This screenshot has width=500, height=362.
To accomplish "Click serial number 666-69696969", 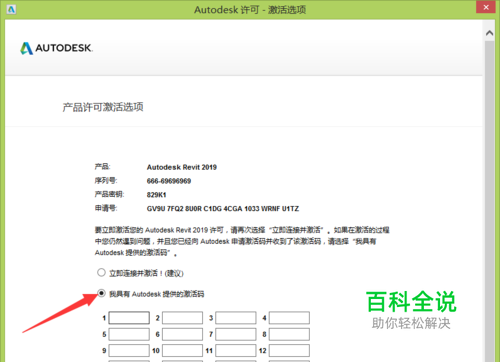I will click(169, 181).
